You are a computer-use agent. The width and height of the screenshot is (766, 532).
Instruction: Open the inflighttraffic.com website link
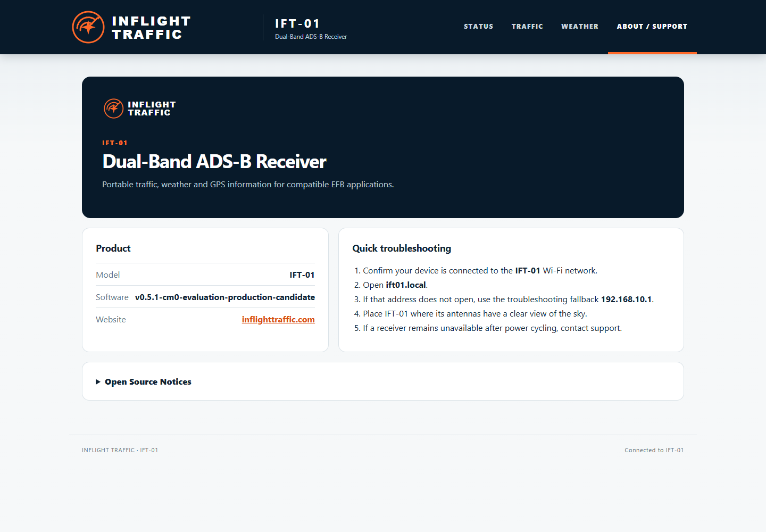[x=278, y=319]
